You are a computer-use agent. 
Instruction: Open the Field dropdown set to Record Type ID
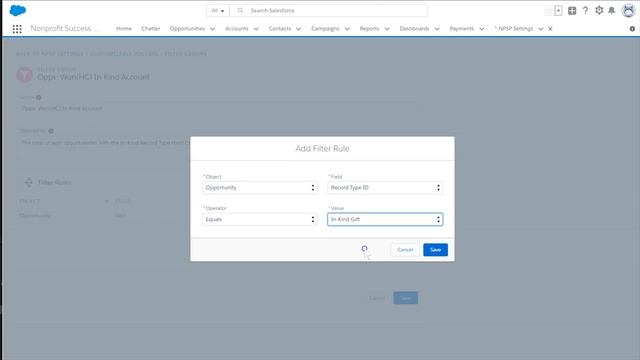[x=385, y=188]
